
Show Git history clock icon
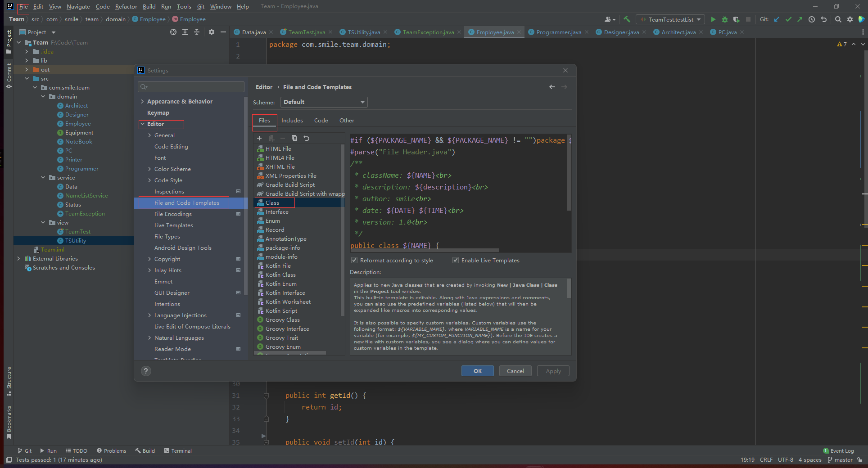[812, 19]
